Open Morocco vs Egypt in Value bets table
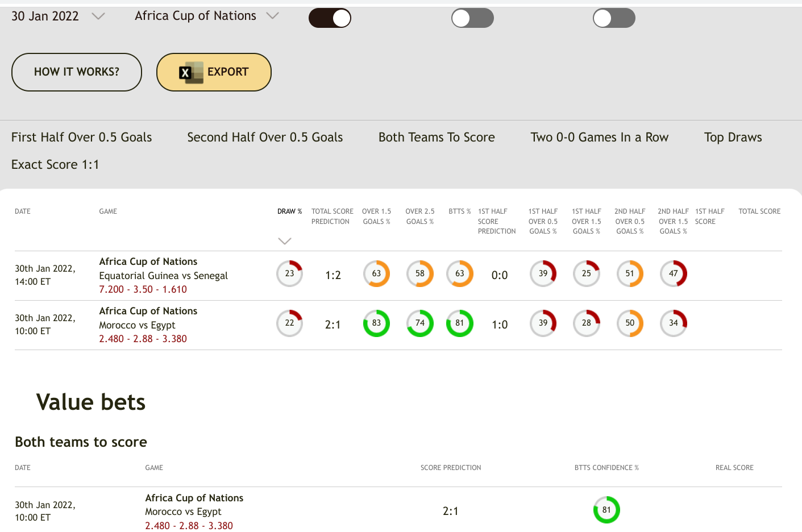Viewport: 802px width, 532px height. click(x=183, y=512)
